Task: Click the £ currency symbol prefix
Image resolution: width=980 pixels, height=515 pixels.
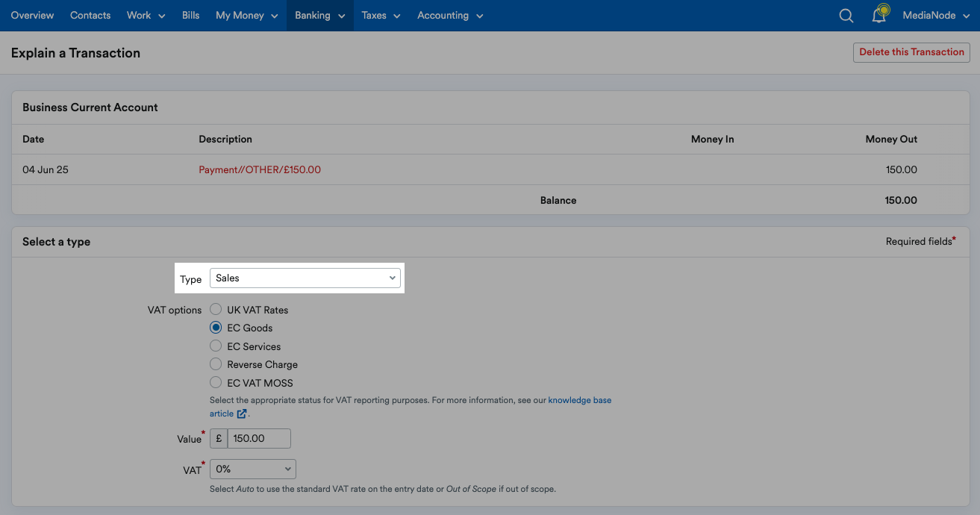Action: [x=219, y=438]
